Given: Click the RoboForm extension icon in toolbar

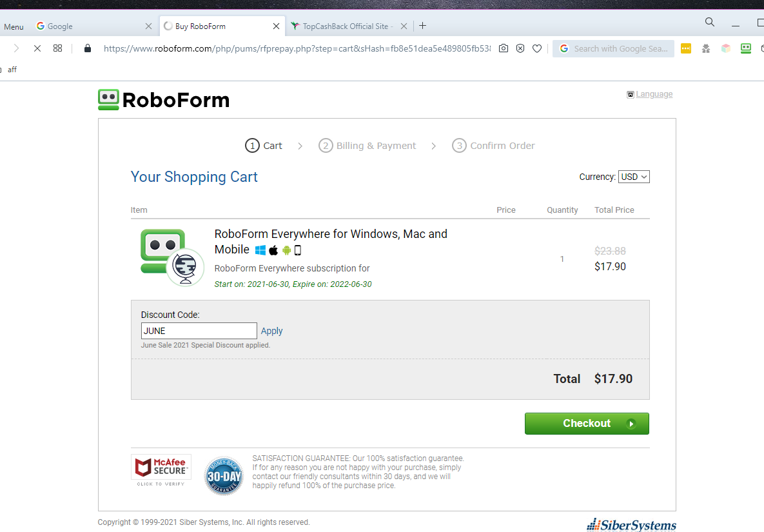Looking at the screenshot, I should point(746,48).
